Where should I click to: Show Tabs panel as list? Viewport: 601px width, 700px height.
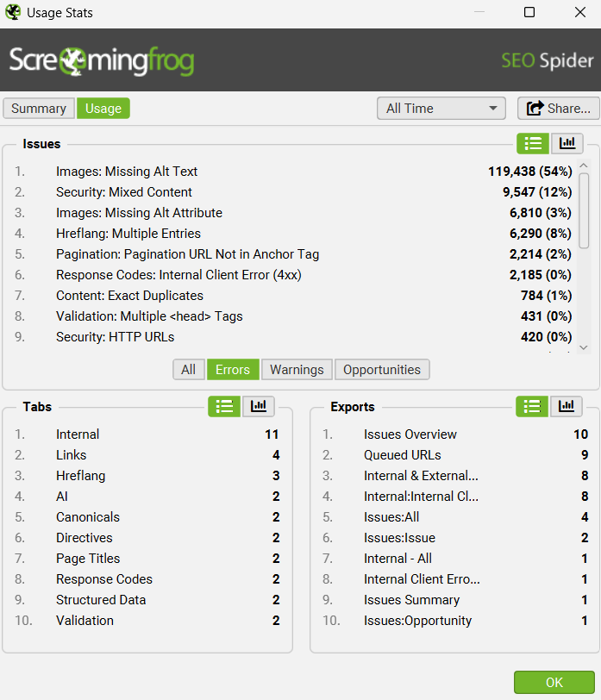[224, 406]
